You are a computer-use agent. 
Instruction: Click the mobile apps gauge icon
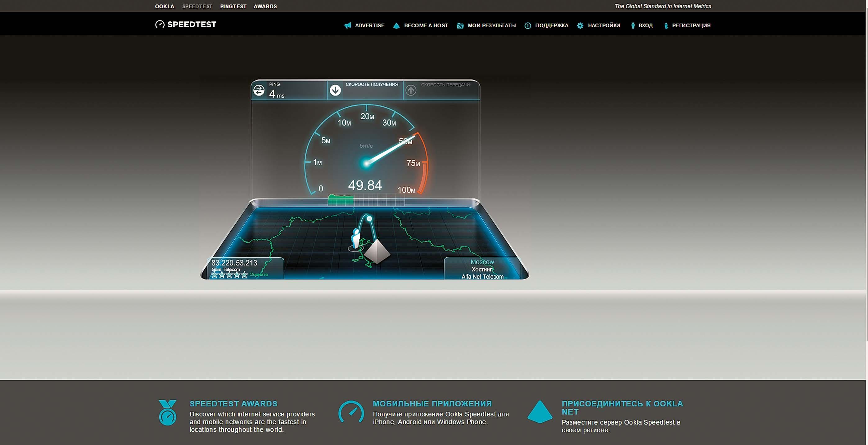[351, 412]
